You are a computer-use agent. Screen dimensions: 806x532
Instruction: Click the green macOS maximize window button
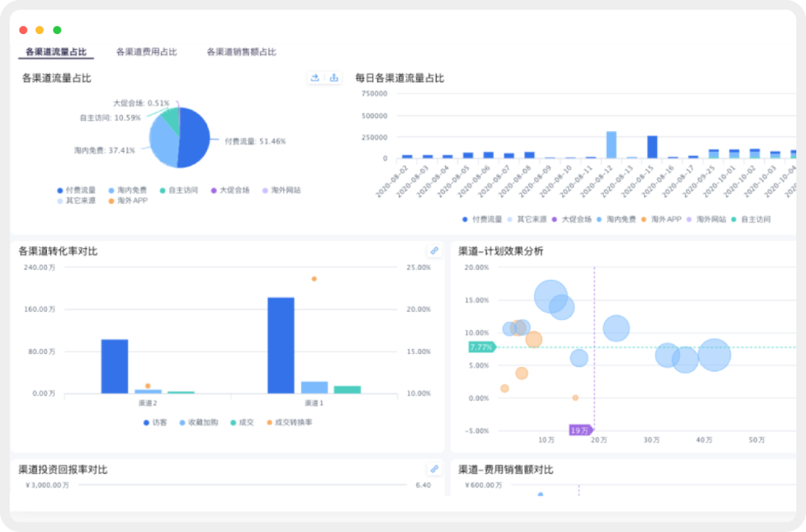57,30
